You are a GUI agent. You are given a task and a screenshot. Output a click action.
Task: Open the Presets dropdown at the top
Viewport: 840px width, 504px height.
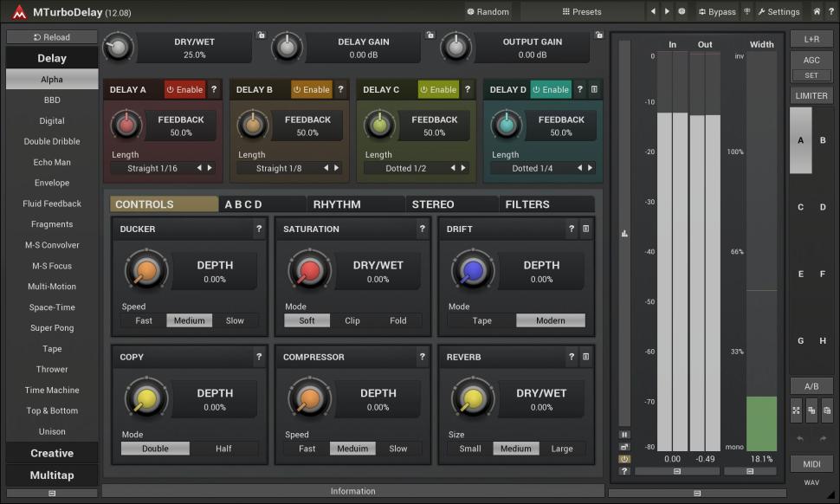pos(582,10)
